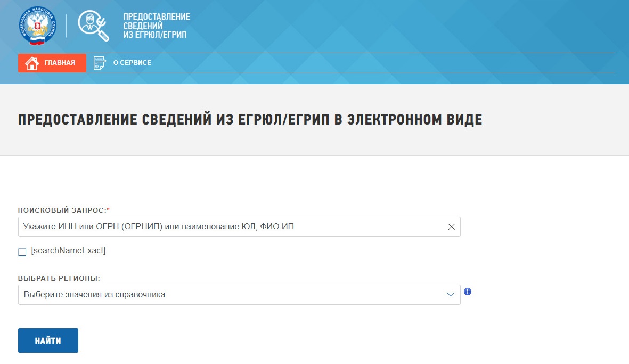Screen dimensions: 629x364
Task: Click the page heading about ЕГРЮЛ/ЕГРИП data
Action: (x=250, y=119)
